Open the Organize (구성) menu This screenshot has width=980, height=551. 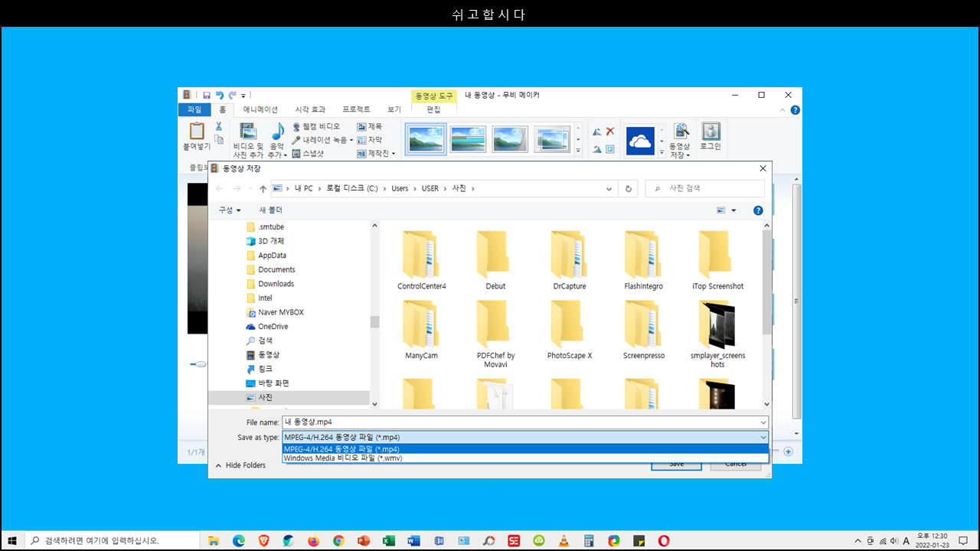click(x=230, y=210)
